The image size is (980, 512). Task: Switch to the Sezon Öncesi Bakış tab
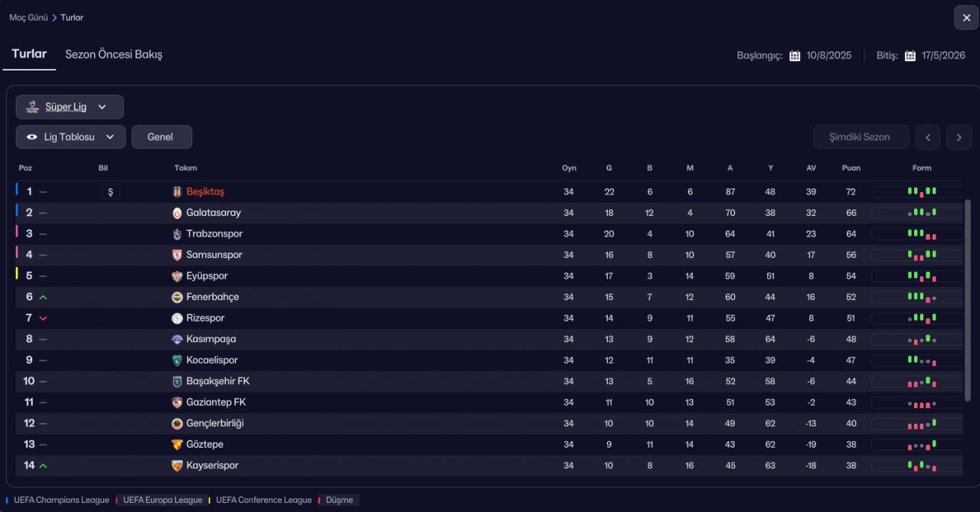(x=113, y=54)
